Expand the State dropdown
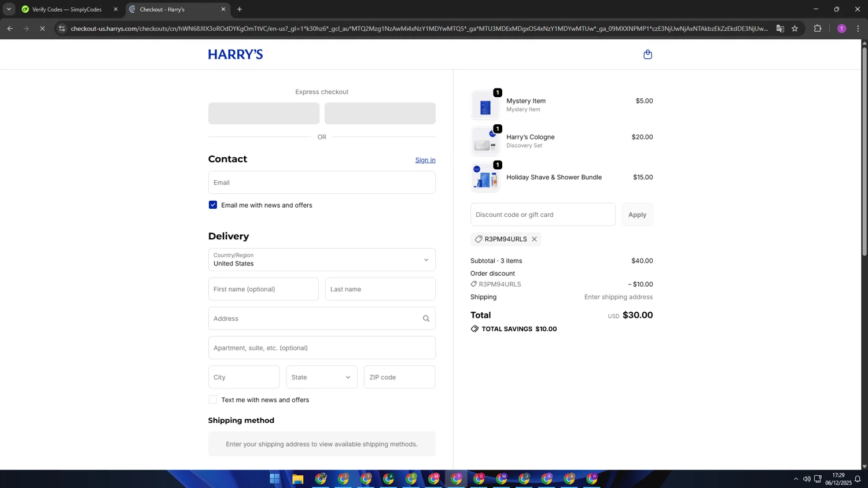868x488 pixels. [x=322, y=377]
